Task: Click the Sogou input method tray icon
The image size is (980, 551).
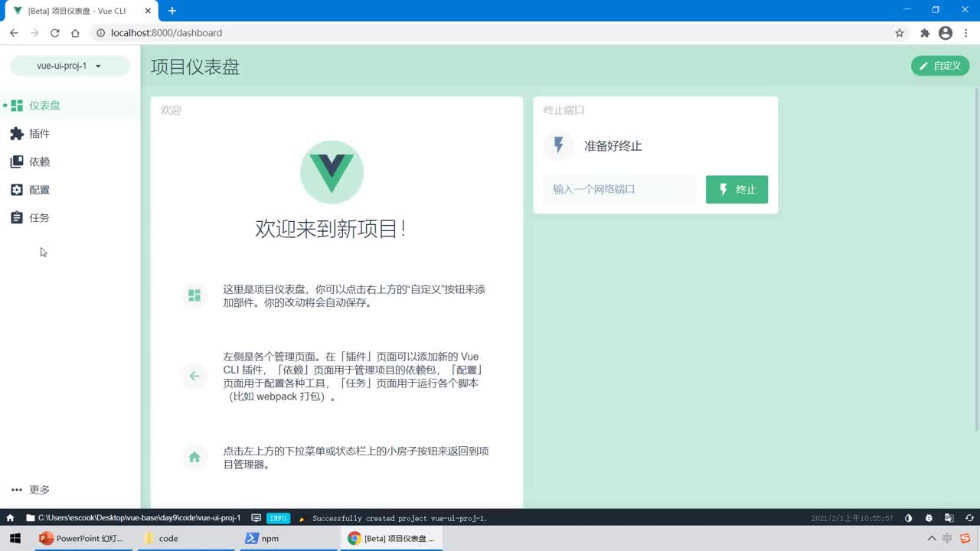Action: [965, 539]
